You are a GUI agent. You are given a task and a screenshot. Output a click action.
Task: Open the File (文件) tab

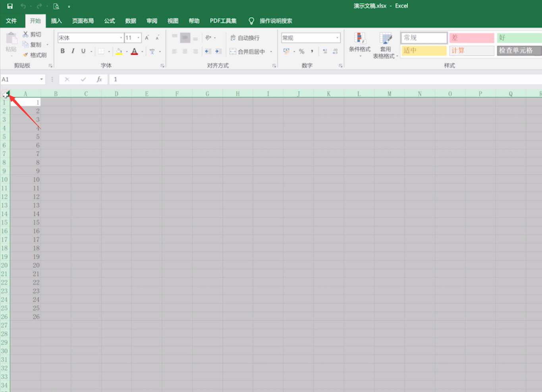(x=12, y=21)
